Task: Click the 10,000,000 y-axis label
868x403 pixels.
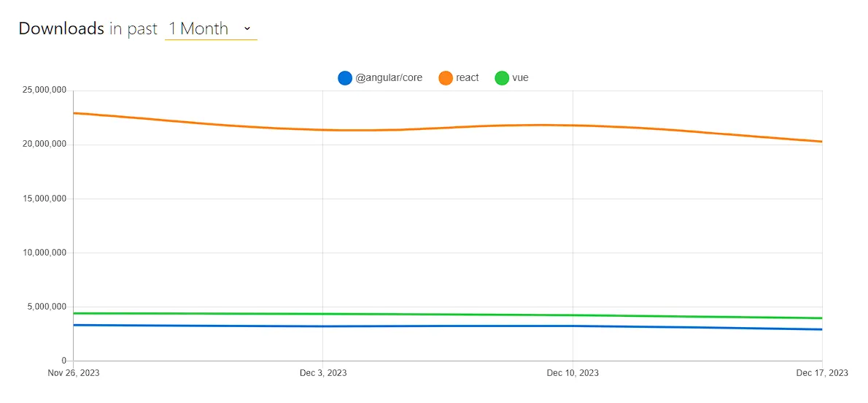Action: [x=45, y=253]
